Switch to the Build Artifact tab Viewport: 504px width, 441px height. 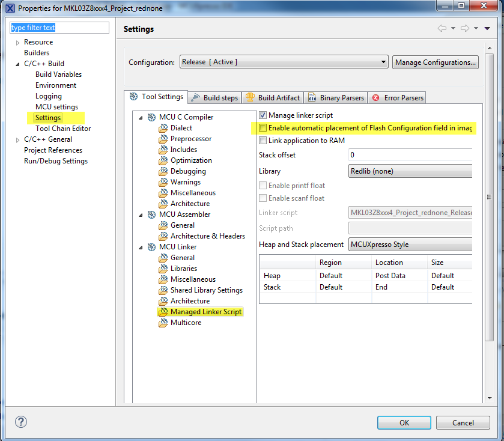pos(273,98)
